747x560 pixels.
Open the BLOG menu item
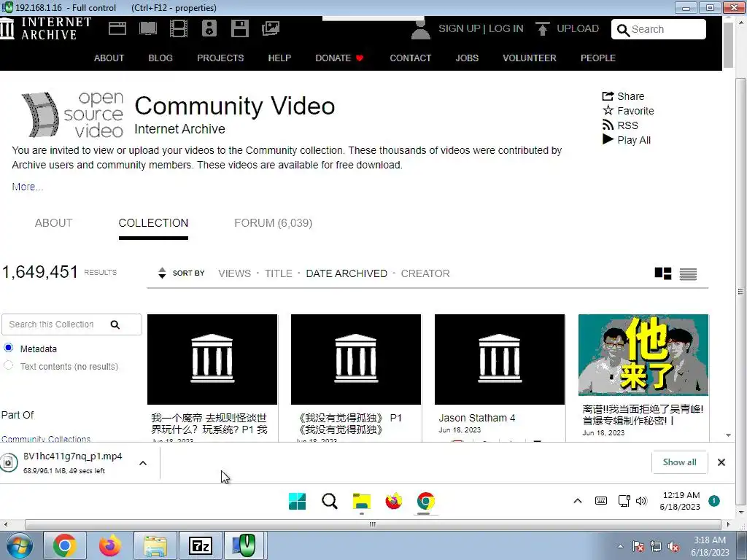160,58
